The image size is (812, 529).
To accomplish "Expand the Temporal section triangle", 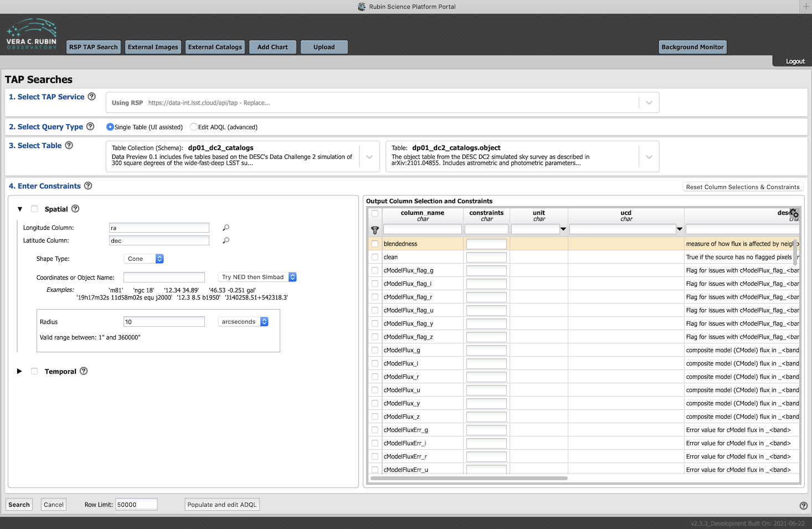I will (19, 371).
